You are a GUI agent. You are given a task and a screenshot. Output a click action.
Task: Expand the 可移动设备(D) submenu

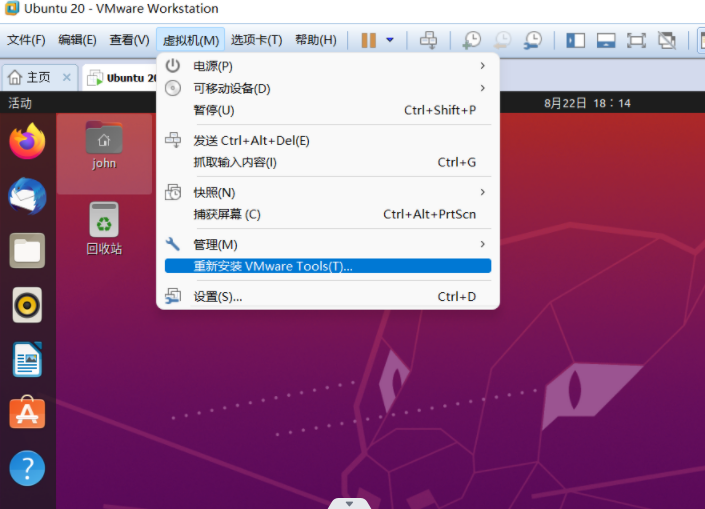pos(328,88)
